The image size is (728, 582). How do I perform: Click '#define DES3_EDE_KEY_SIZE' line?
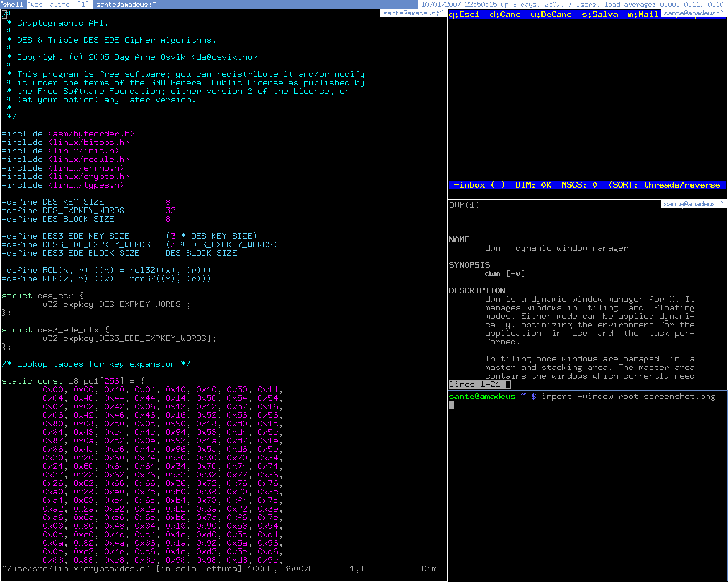click(130, 236)
